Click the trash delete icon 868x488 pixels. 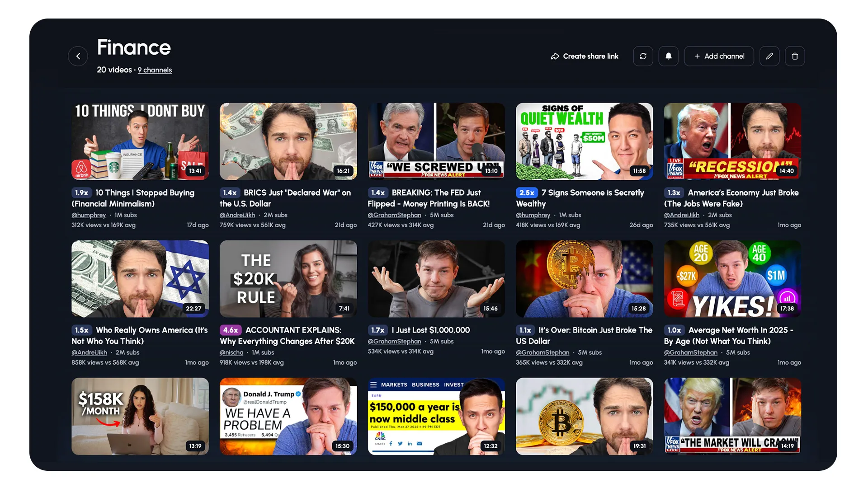[x=795, y=56]
